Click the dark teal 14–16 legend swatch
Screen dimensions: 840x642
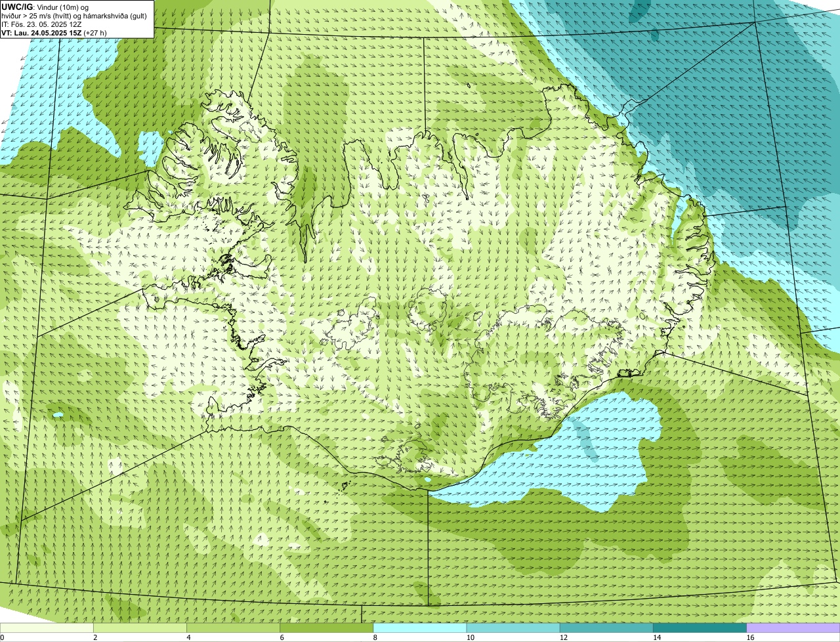[x=700, y=628]
